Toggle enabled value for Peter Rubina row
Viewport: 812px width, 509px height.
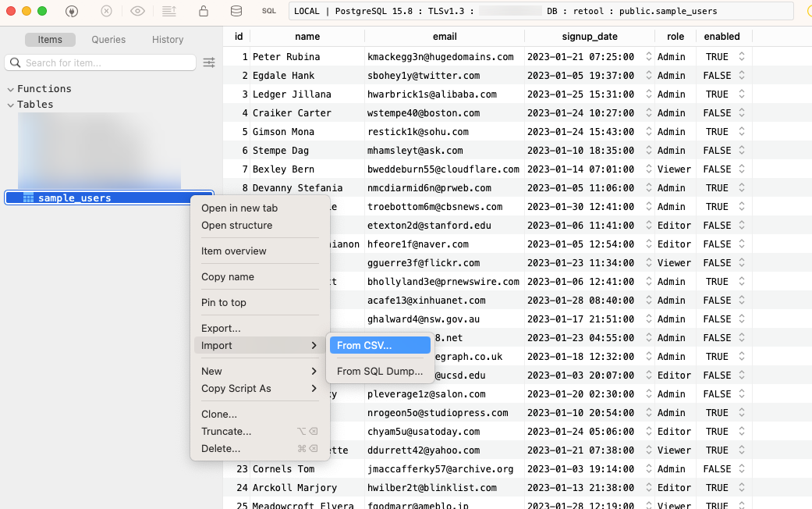point(741,57)
